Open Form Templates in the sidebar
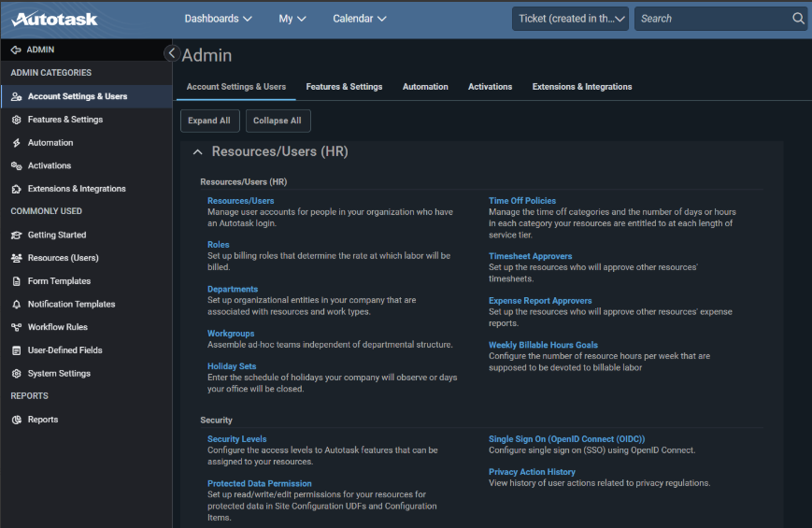The width and height of the screenshot is (812, 528). coord(86,281)
